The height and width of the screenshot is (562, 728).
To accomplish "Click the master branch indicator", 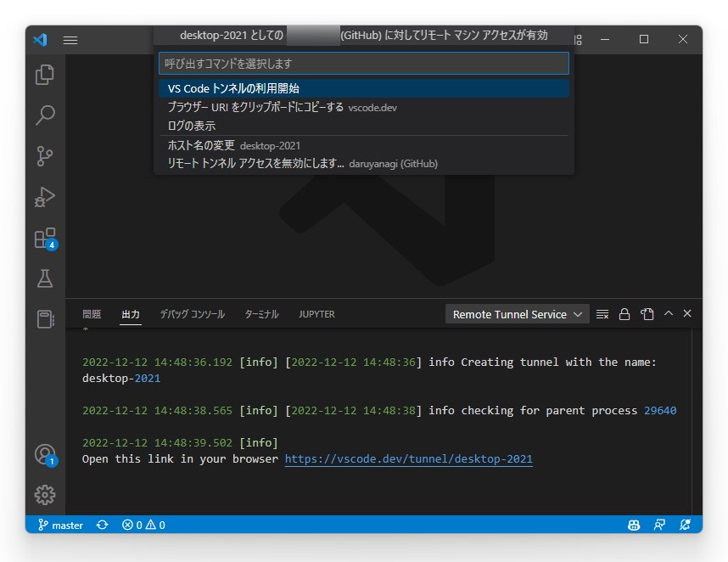I will click(60, 525).
